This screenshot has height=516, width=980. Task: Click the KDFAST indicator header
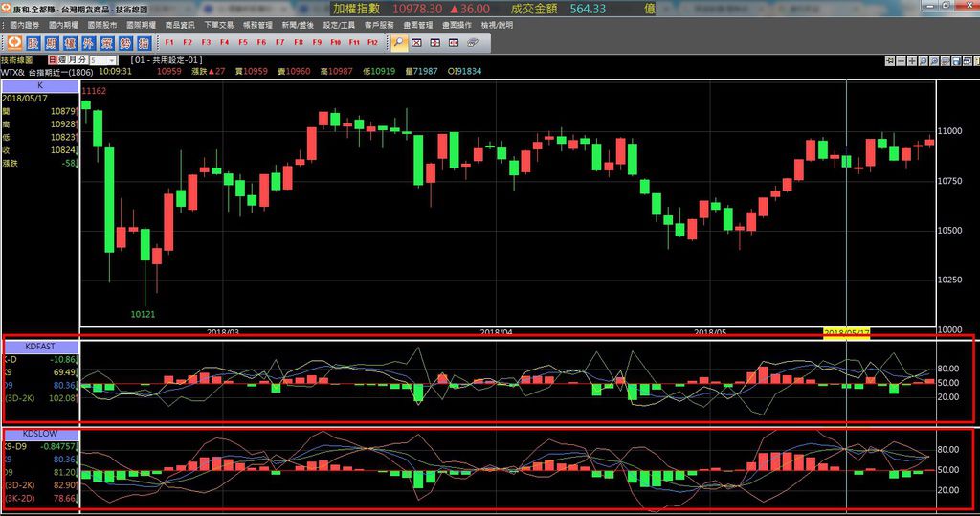40,346
